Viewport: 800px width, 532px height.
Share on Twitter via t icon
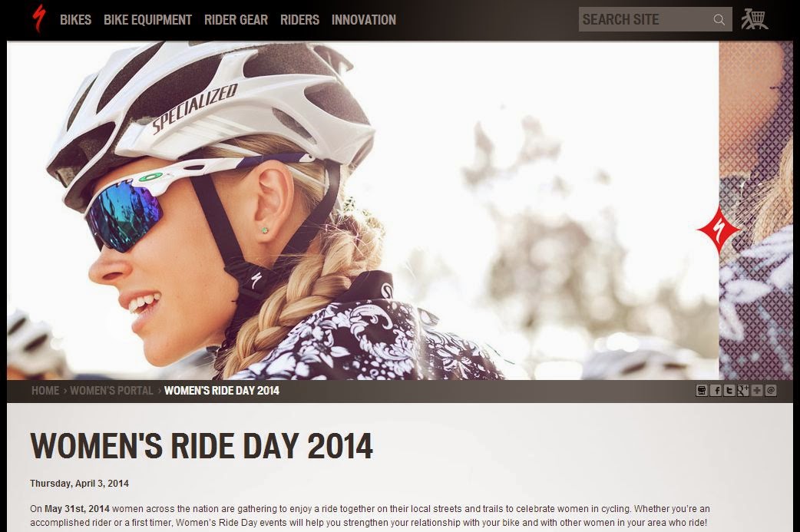[729, 391]
